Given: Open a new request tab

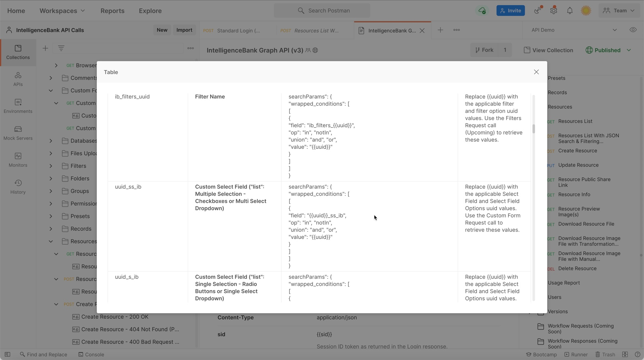Looking at the screenshot, I should (x=440, y=30).
